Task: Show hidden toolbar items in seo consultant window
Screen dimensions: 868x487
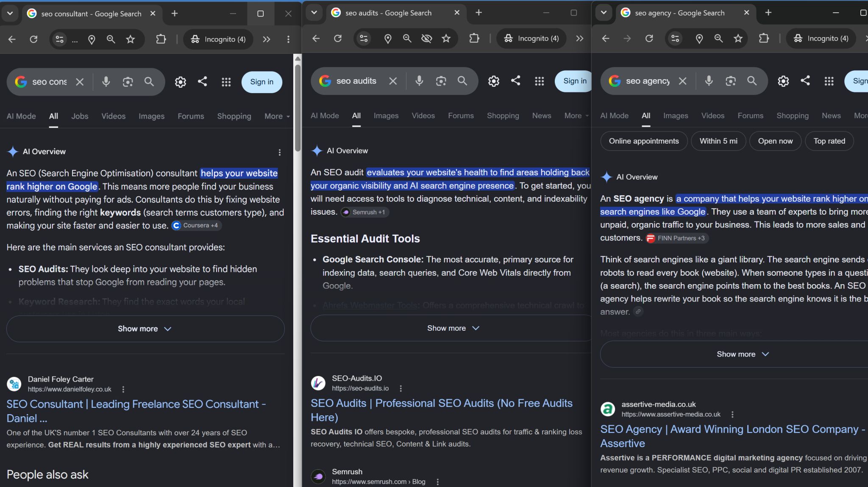Action: click(x=266, y=39)
